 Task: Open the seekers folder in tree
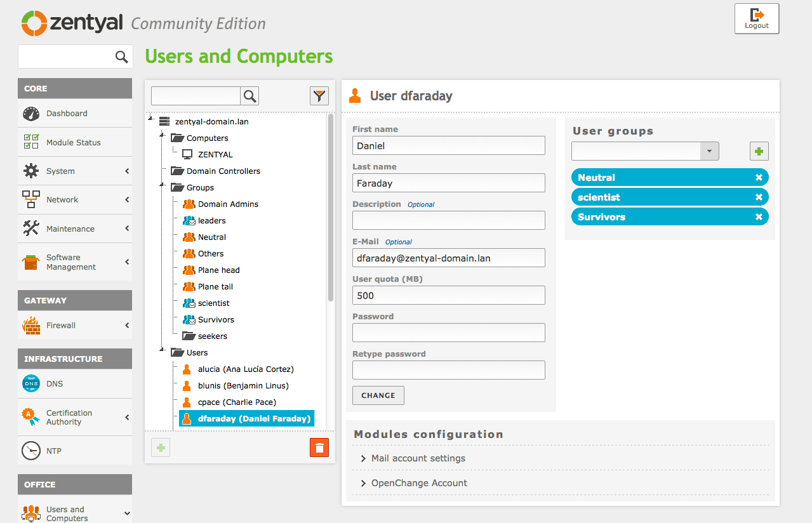point(212,336)
